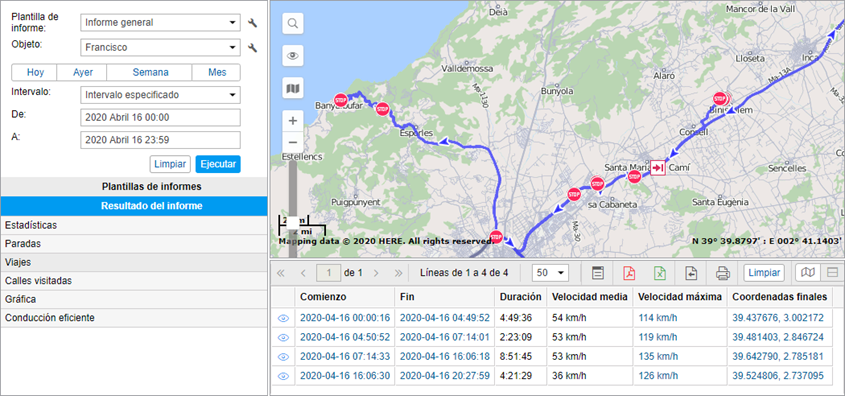Toggle eye icon for the 16:06:30 trip

283,376
